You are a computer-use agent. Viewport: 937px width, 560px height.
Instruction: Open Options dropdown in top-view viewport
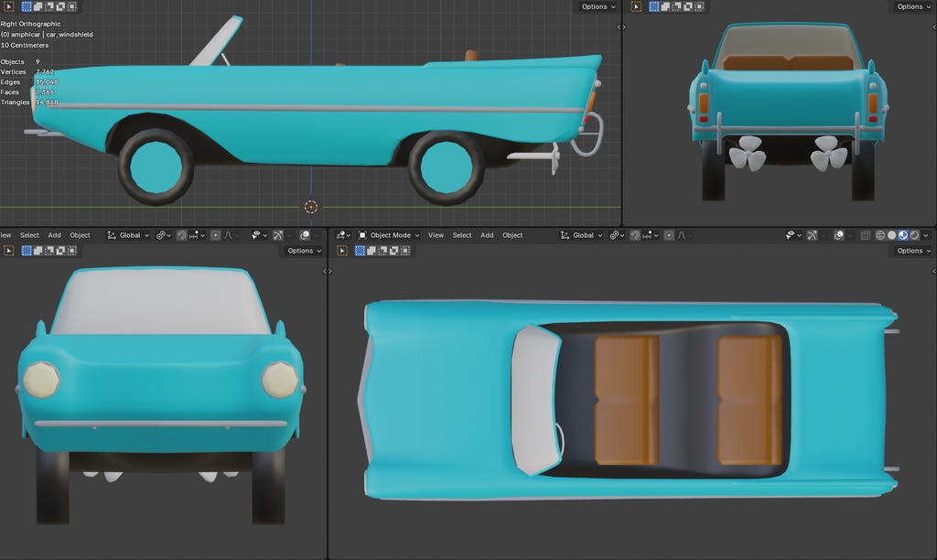click(914, 251)
